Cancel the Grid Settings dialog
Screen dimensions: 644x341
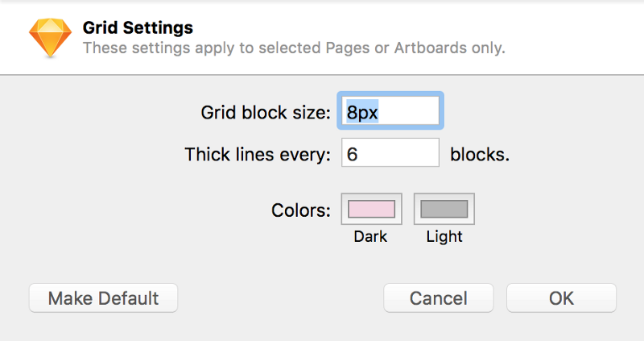point(438,297)
